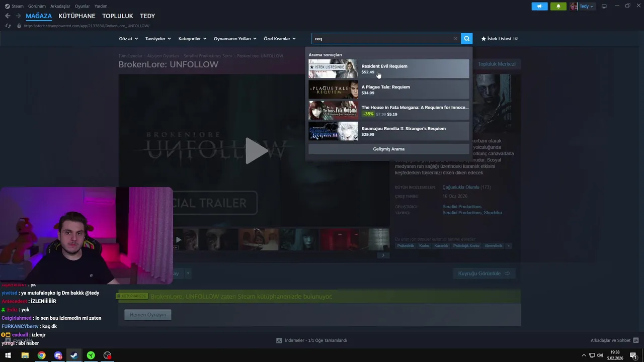The image size is (644, 362).
Task: Click the Koumajou Remilia II thumbnail image
Action: 333,131
